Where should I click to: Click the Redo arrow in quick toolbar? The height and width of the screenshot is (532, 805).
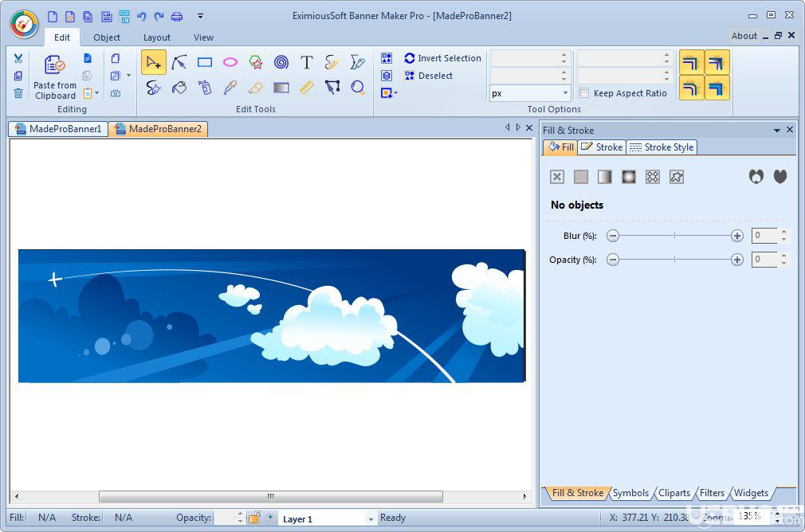click(x=159, y=17)
